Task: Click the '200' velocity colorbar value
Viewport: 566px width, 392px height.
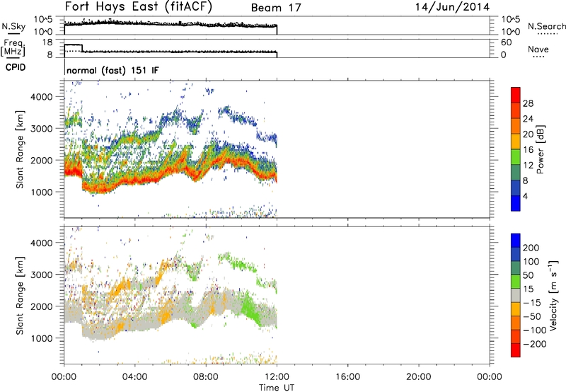Action: click(531, 248)
